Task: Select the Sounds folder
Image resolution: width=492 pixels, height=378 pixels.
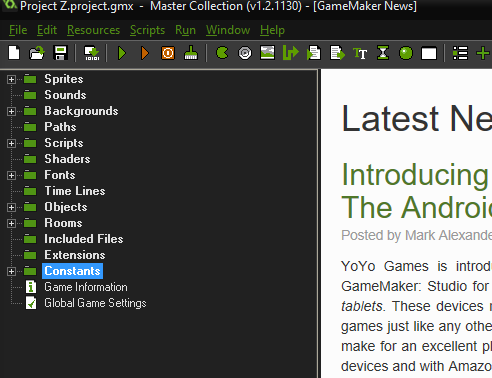Action: pyautogui.click(x=65, y=95)
